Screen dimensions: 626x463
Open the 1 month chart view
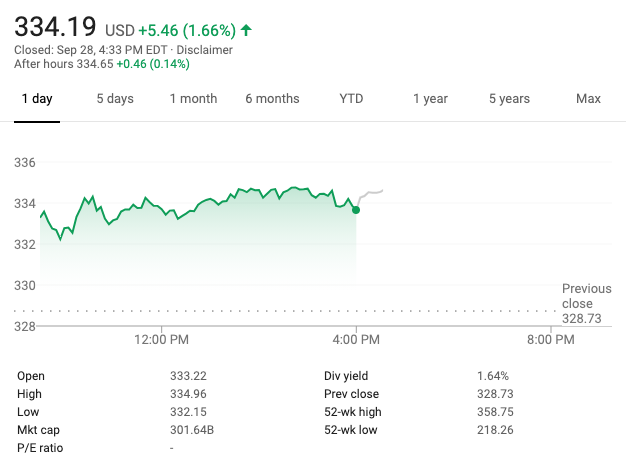click(193, 99)
